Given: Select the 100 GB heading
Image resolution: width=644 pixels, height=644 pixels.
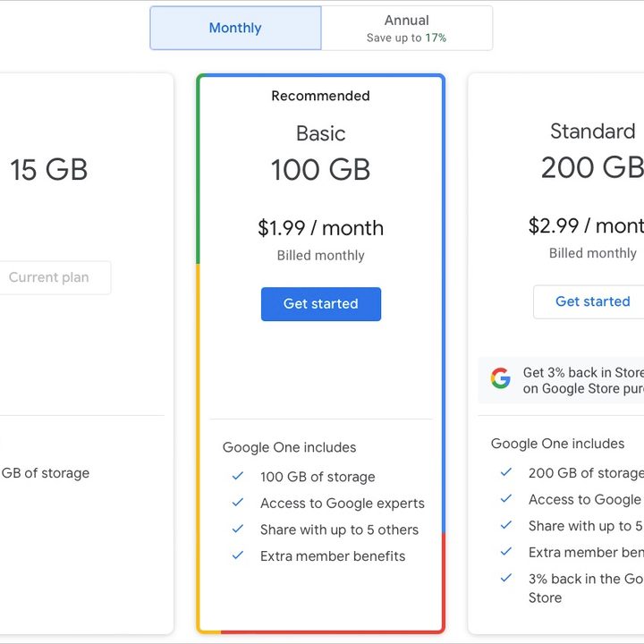Looking at the screenshot, I should pos(321,170).
